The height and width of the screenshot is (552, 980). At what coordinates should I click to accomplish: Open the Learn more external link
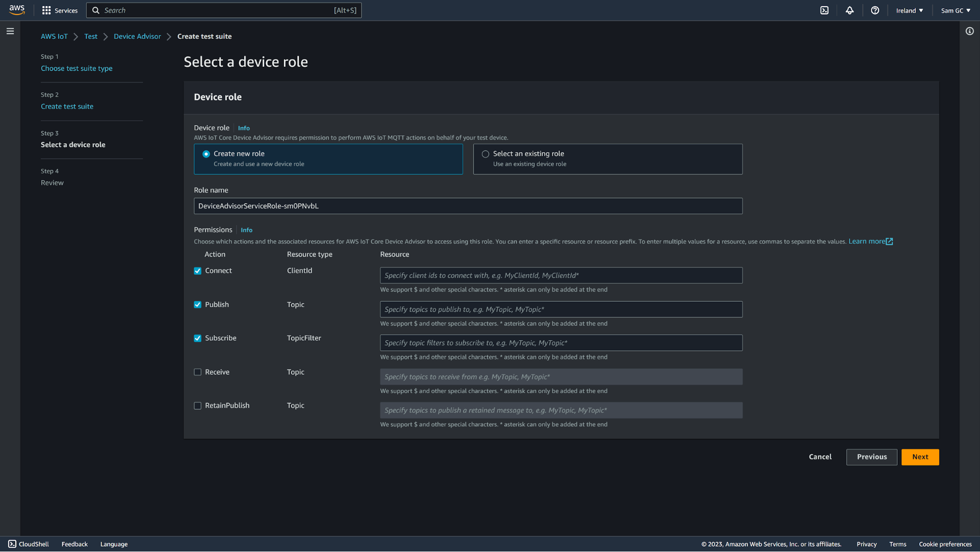(870, 241)
